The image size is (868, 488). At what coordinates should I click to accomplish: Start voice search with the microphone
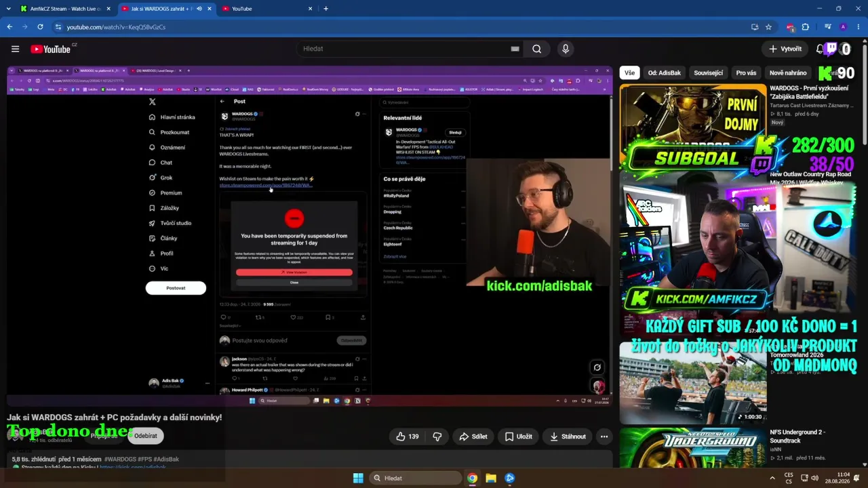[x=566, y=49]
